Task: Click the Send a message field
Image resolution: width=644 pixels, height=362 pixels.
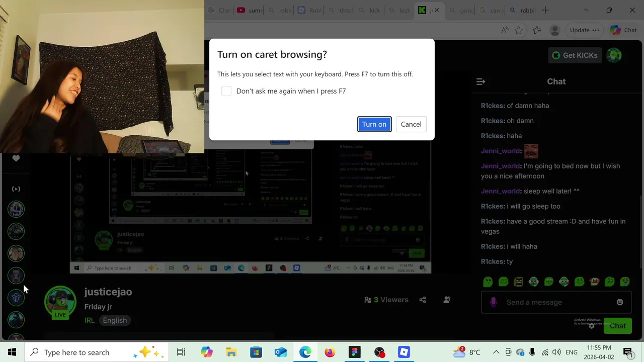Action: pyautogui.click(x=556, y=302)
